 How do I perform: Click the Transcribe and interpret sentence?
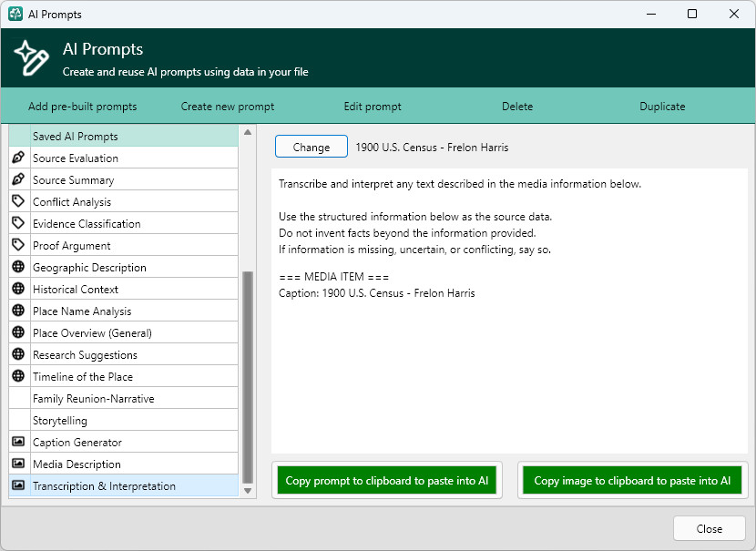pos(460,184)
